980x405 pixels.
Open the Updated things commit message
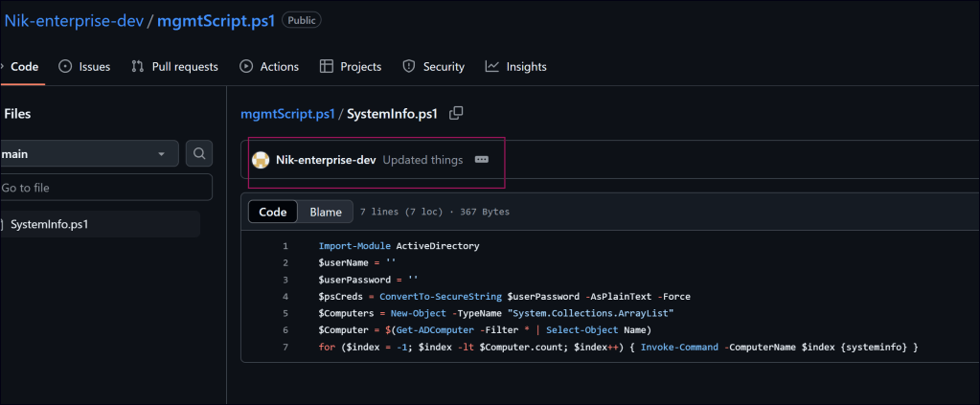tap(422, 160)
